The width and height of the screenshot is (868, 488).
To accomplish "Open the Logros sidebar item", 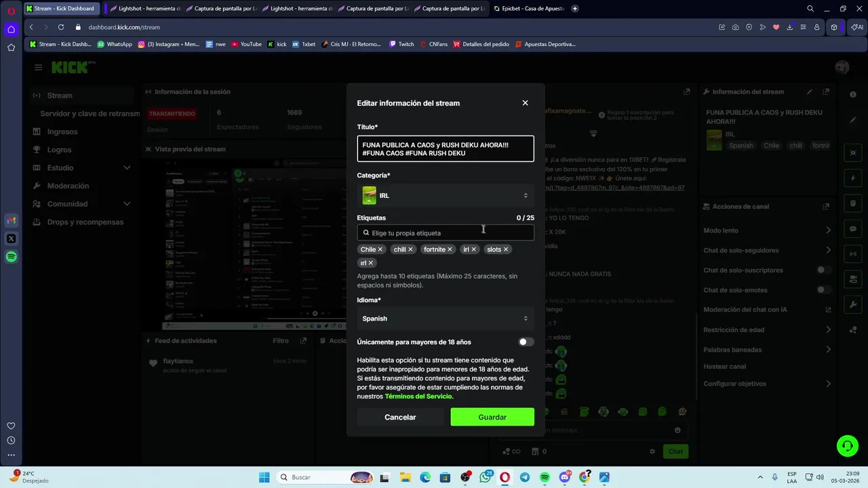I will 59,150.
